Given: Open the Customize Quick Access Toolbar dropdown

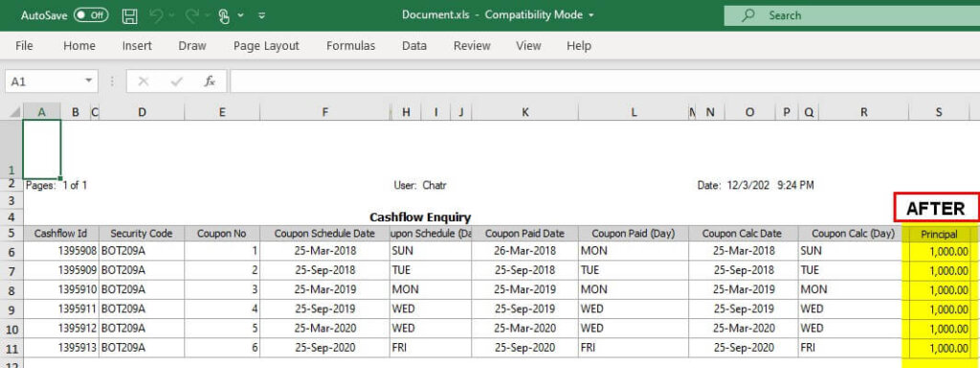Looking at the screenshot, I should click(x=261, y=15).
